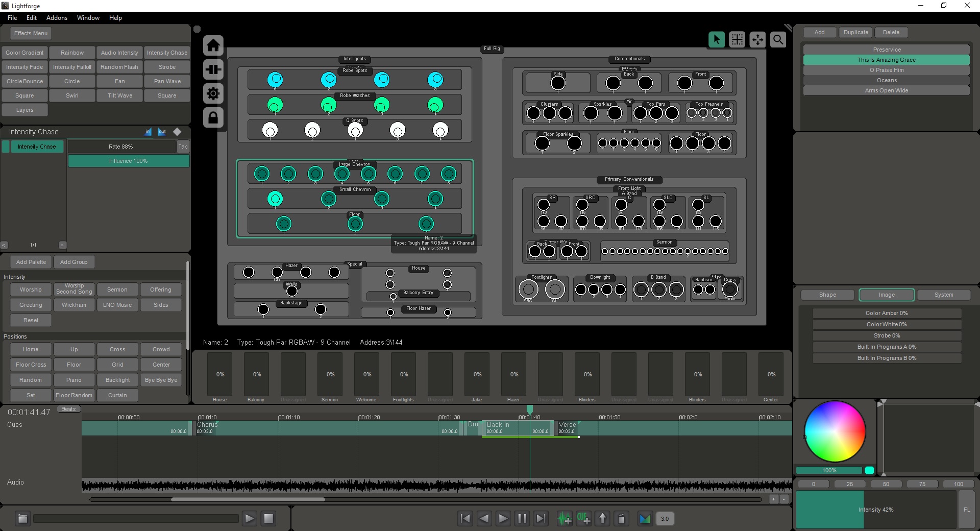Toggle the FL button beside Intensity
The image size is (980, 531).
[x=967, y=510]
